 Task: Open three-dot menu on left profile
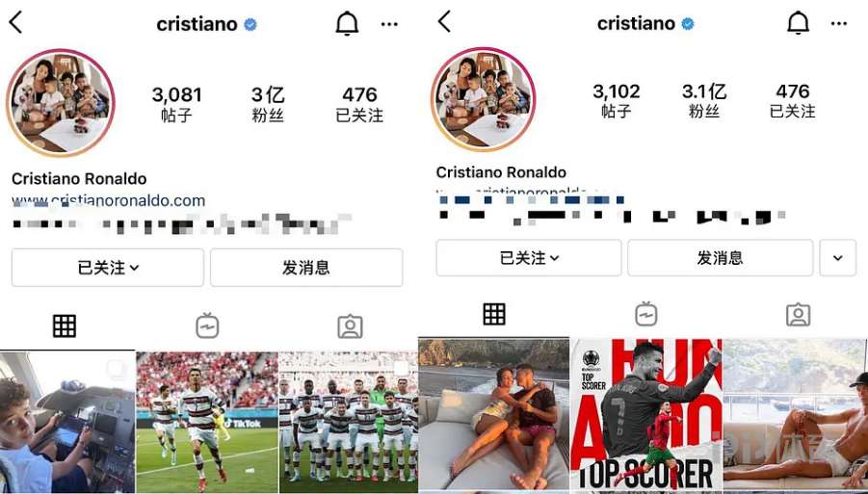pyautogui.click(x=390, y=24)
